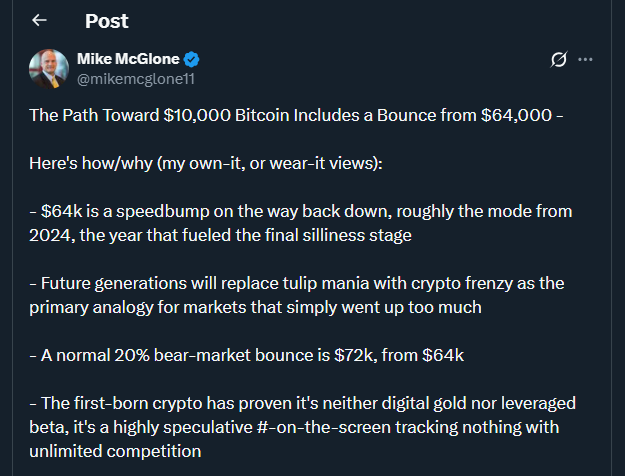Click the headline about $10,000 Bitcoin path

coord(297,115)
